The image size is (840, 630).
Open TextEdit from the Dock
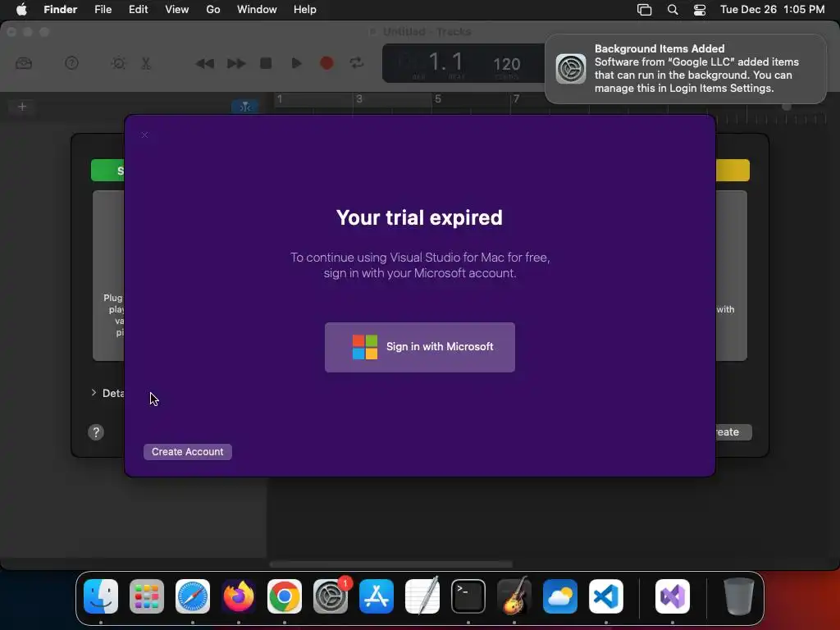click(x=422, y=596)
